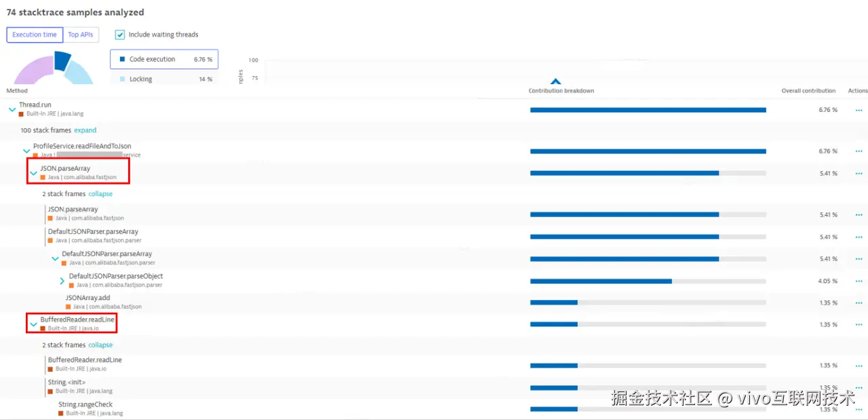868x420 pixels.
Task: Click the Overall contribution column header
Action: click(808, 90)
